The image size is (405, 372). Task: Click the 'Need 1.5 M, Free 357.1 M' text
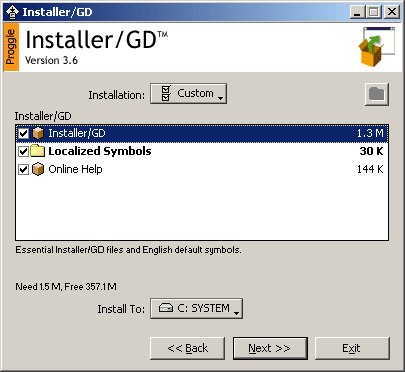[66, 287]
